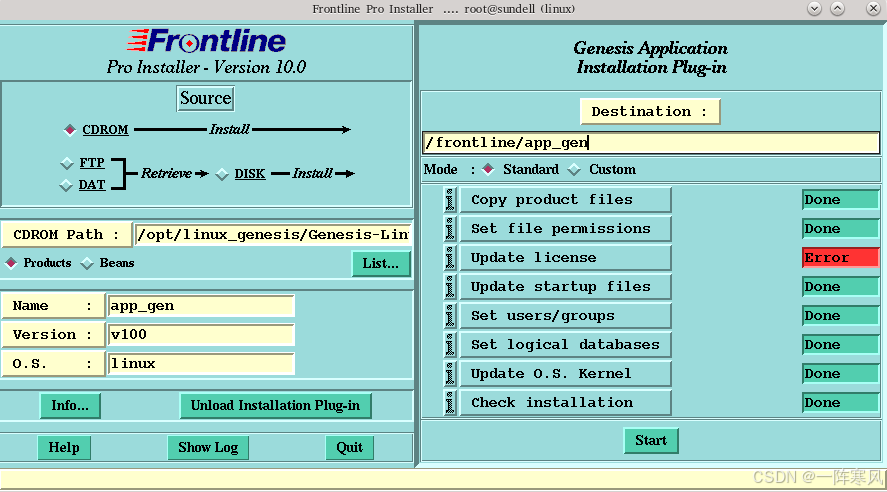Click Show Log
This screenshot has width=887, height=492.
pos(208,447)
